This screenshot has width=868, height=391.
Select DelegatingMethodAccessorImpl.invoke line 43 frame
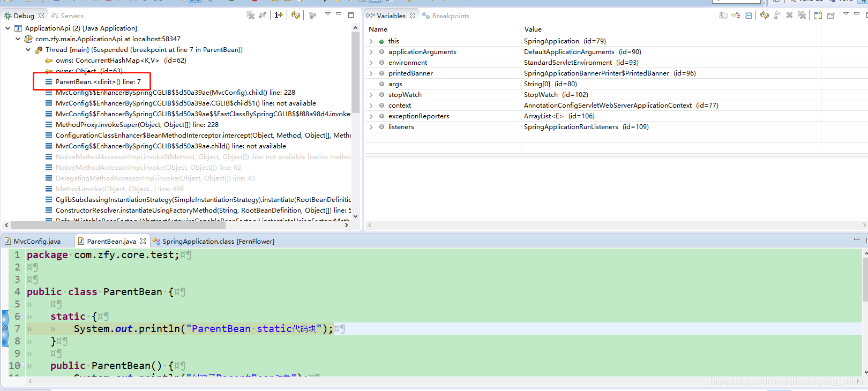point(155,178)
